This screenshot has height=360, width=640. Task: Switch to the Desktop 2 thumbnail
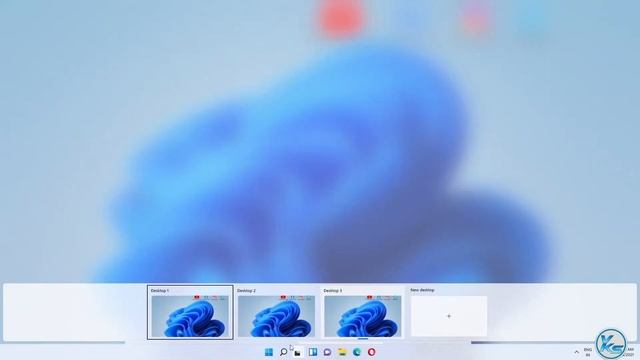(x=276, y=316)
